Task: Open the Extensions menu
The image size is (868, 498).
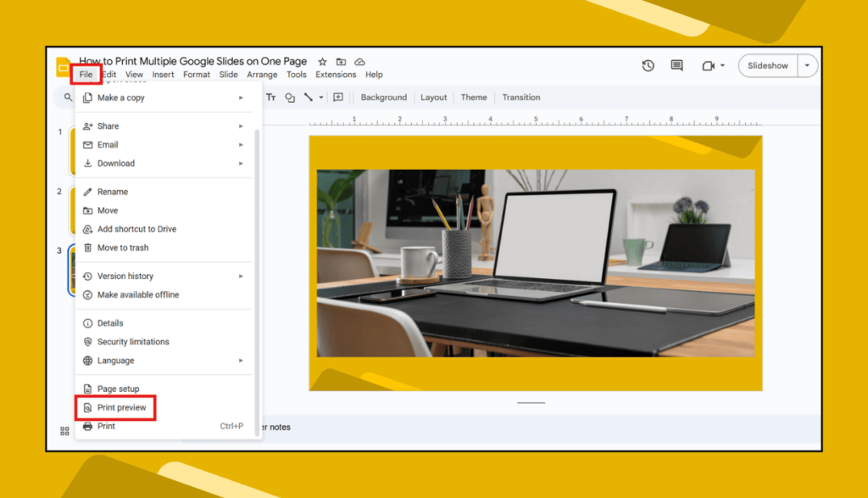Action: [336, 75]
